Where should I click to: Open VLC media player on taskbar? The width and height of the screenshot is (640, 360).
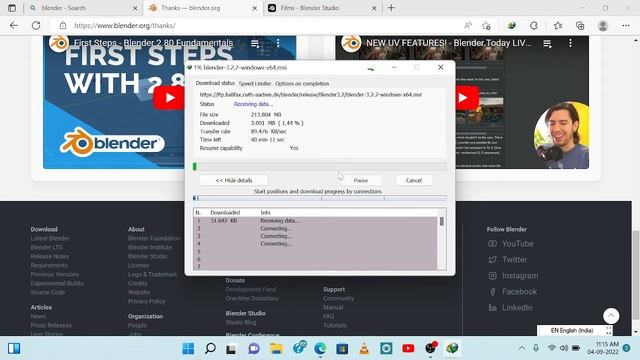coord(364,349)
